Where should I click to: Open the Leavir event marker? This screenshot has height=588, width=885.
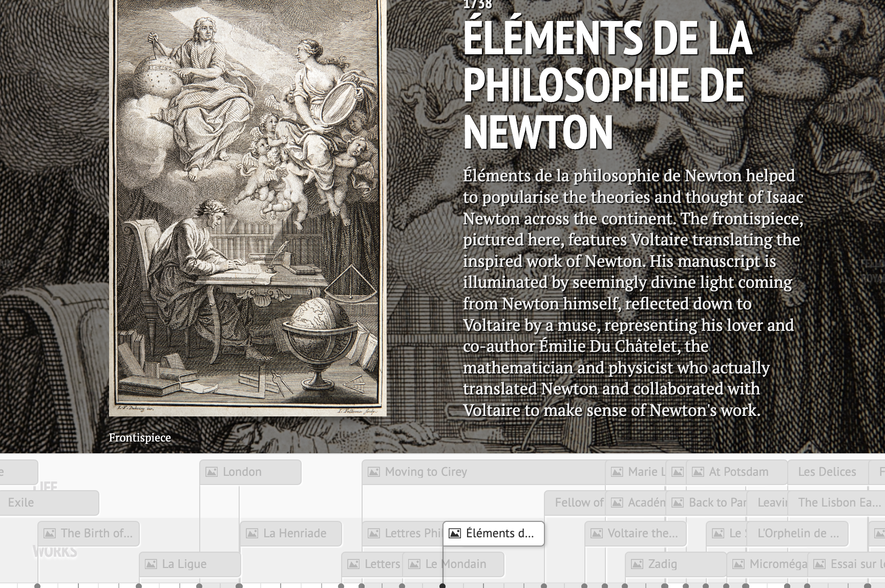(767, 503)
